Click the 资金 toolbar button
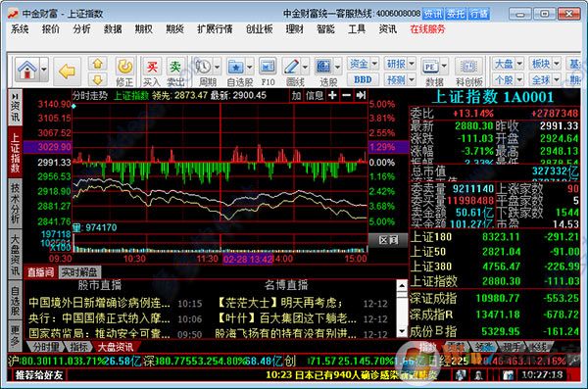Image resolution: width=588 pixels, height=389 pixels. point(359,64)
